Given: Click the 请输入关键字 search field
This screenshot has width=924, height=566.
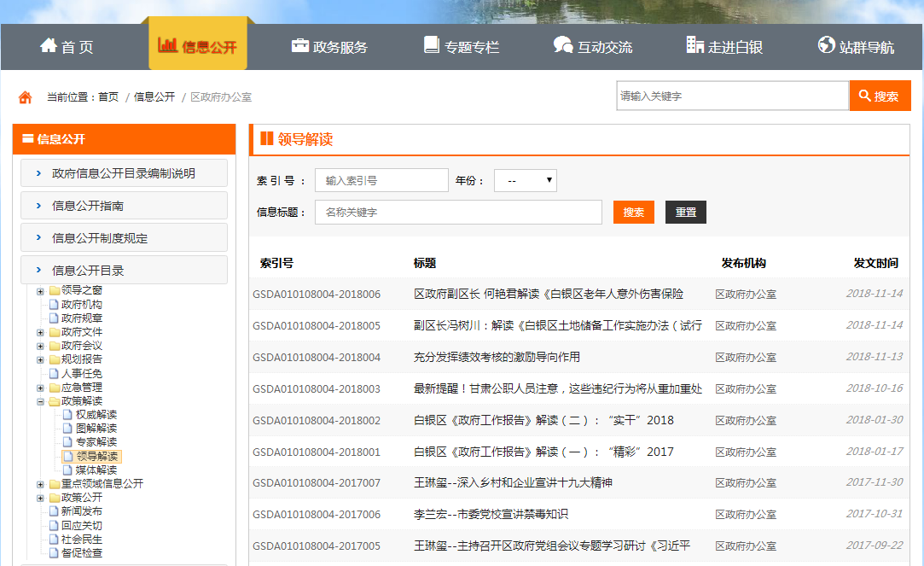Looking at the screenshot, I should click(x=733, y=96).
